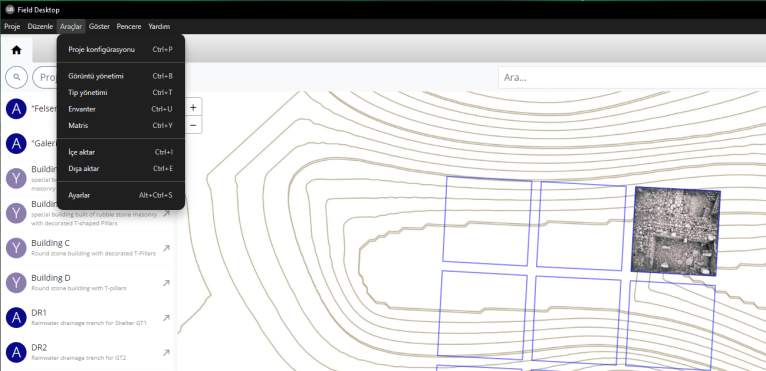Jump to DR2 arrow icon

click(x=166, y=352)
